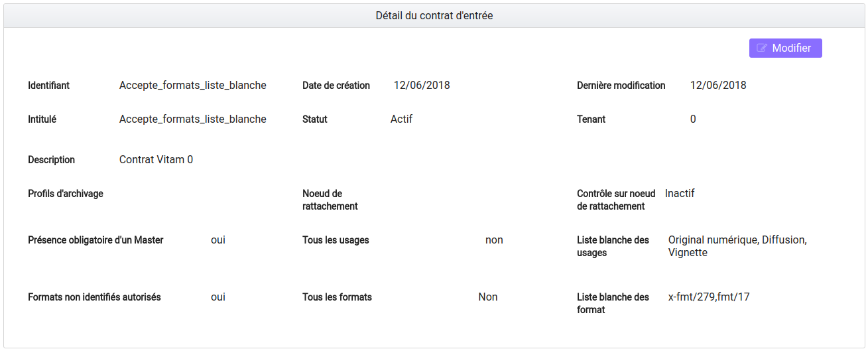Click the Noeud de rattachement label
The image size is (868, 351).
click(x=330, y=200)
